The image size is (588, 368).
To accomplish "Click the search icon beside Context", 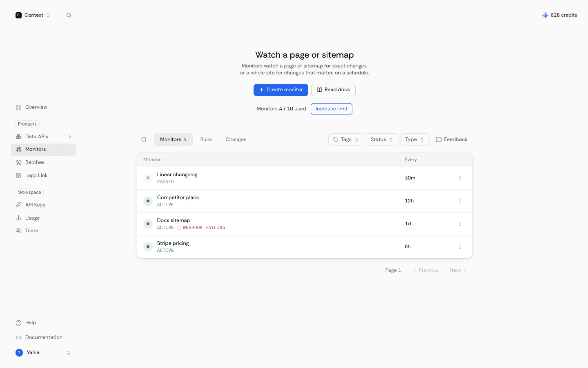I will click(x=69, y=16).
